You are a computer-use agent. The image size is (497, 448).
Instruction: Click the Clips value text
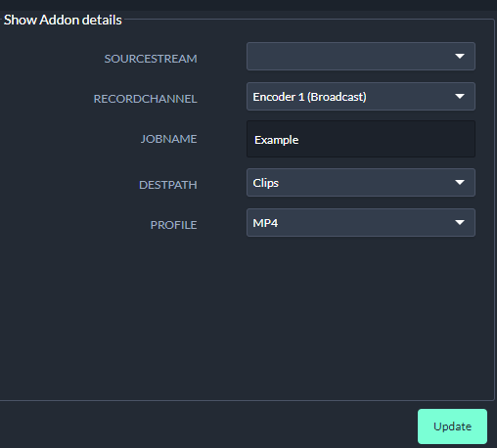[x=266, y=183]
